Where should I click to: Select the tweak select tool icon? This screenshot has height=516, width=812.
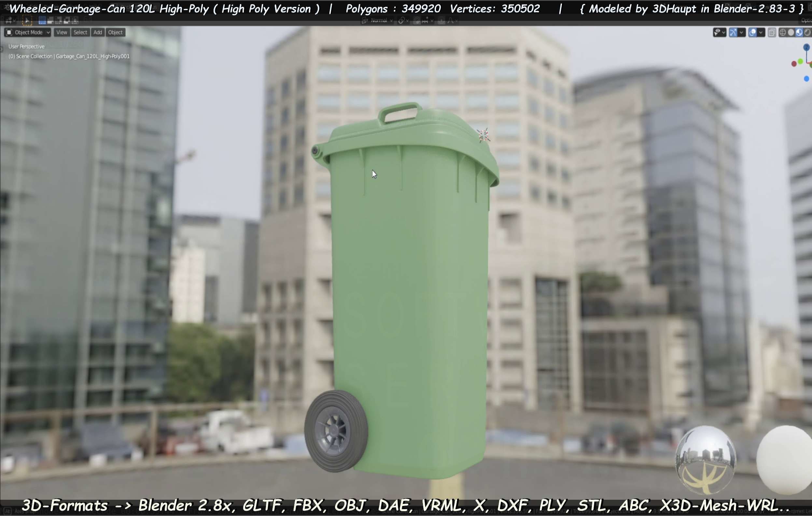coord(27,21)
